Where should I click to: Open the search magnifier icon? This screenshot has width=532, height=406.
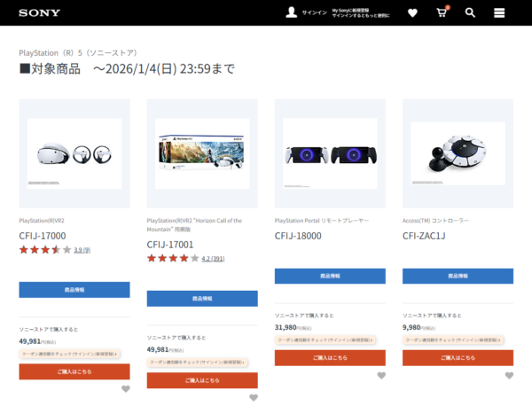(x=470, y=13)
